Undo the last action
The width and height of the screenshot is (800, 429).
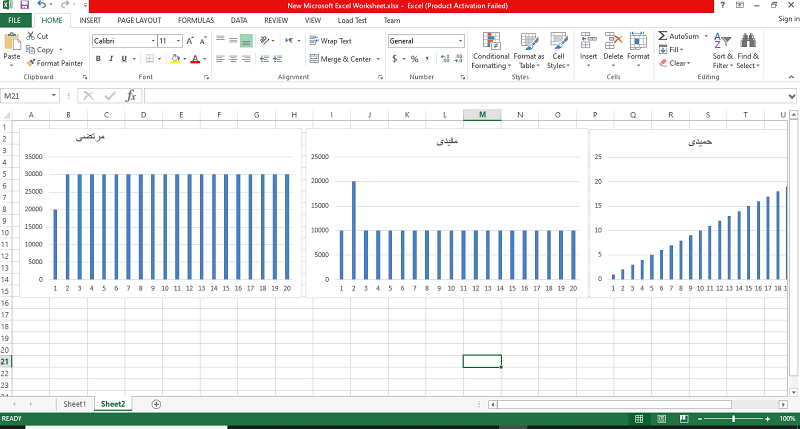tap(42, 5)
